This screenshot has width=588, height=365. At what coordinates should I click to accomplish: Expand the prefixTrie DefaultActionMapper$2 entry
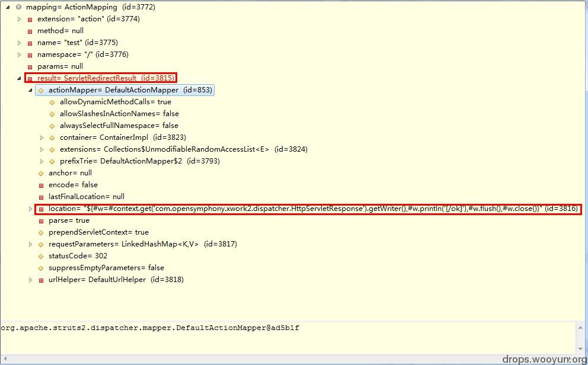(x=42, y=161)
